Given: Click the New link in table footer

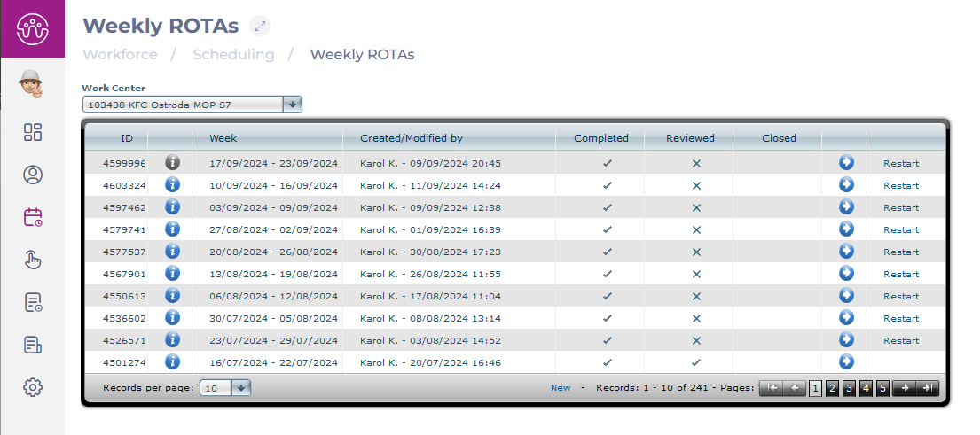Looking at the screenshot, I should 561,388.
